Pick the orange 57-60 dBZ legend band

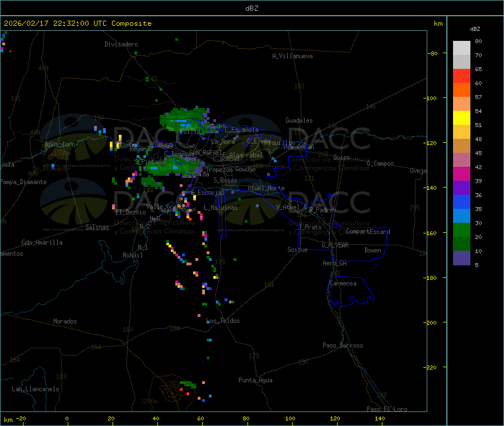coord(461,90)
